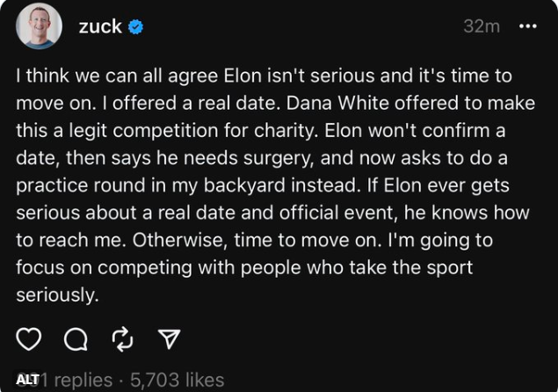Image resolution: width=558 pixels, height=392 pixels.
Task: Open replies using the comment bubble icon
Action: pyautogui.click(x=76, y=339)
